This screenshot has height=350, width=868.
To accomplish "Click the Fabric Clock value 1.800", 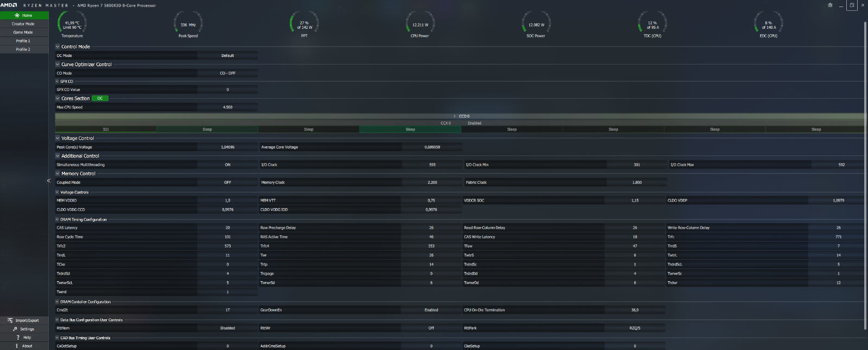I will (x=637, y=183).
